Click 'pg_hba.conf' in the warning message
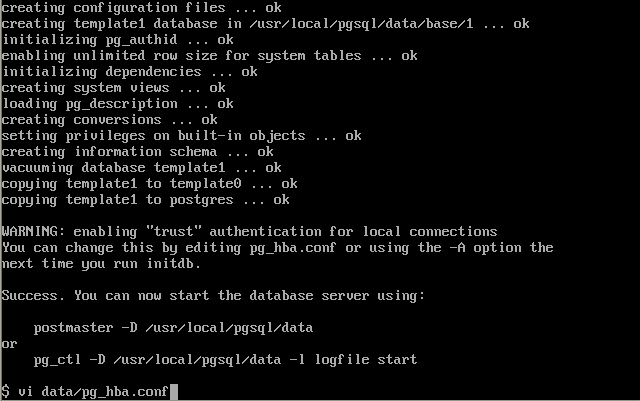Screen dimensions: 640x401 point(293,248)
